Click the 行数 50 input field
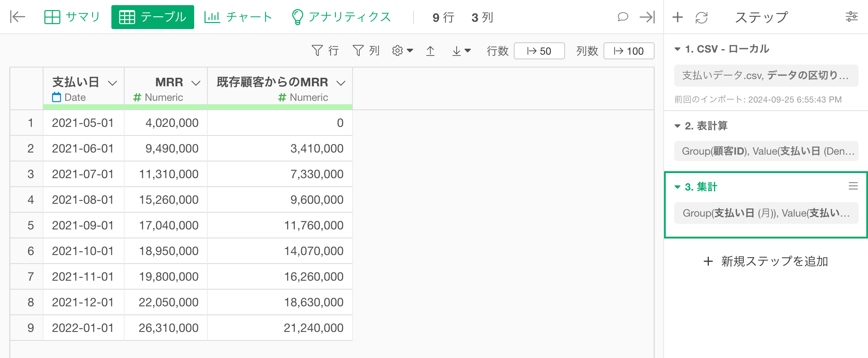 pos(539,51)
